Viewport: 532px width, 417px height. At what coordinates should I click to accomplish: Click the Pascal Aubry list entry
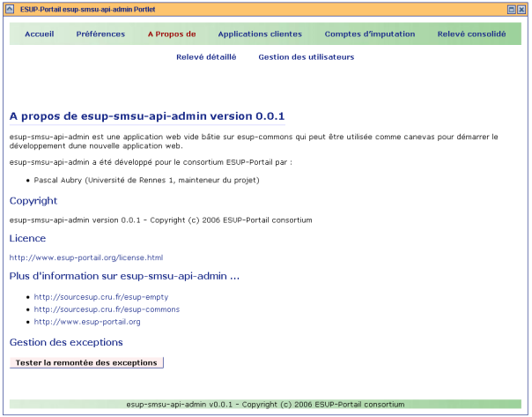coord(146,180)
